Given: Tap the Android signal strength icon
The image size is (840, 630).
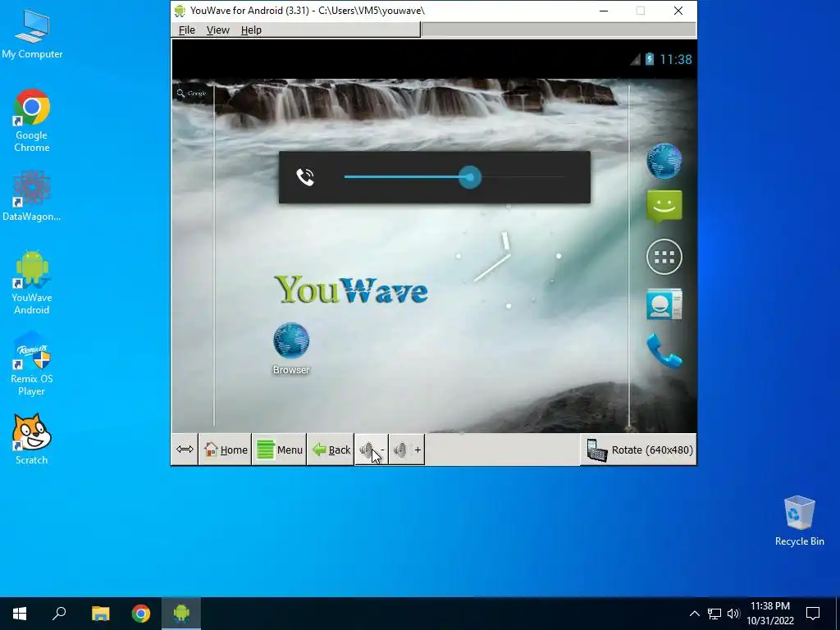Looking at the screenshot, I should (636, 59).
